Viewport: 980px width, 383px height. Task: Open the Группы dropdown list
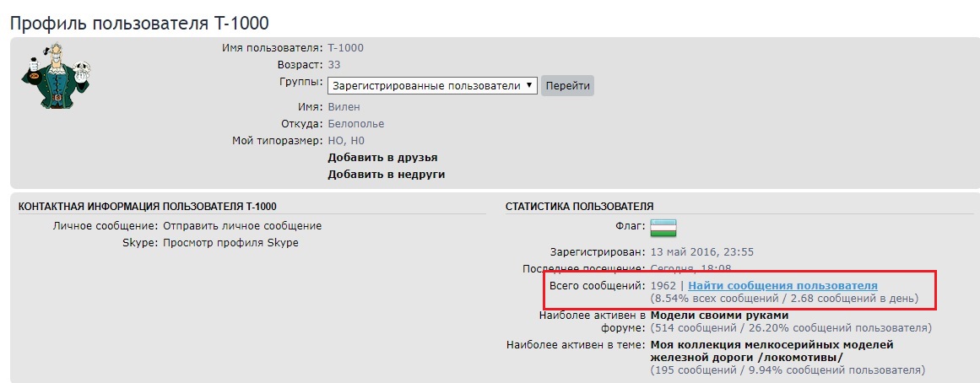[x=431, y=86]
